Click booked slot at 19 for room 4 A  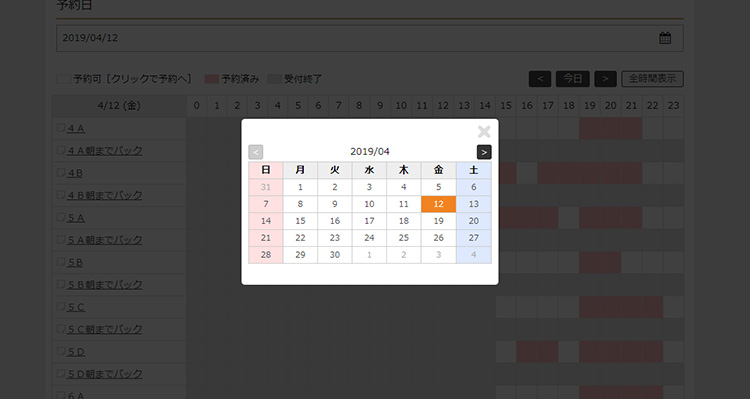[x=590, y=129]
